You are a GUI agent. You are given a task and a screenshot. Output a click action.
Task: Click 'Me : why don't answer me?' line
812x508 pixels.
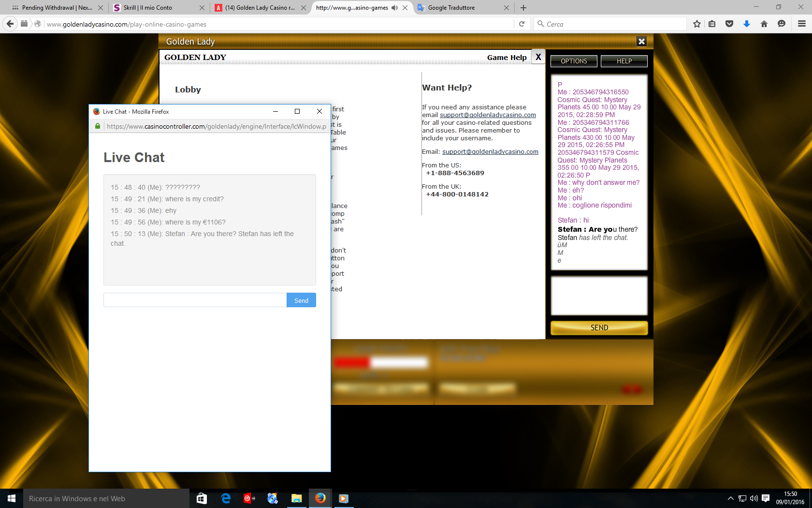[598, 182]
